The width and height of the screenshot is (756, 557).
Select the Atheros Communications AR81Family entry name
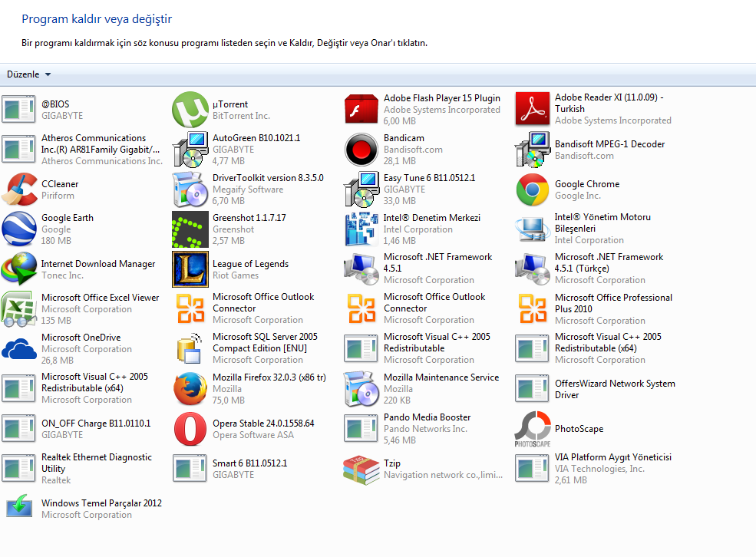(101, 143)
